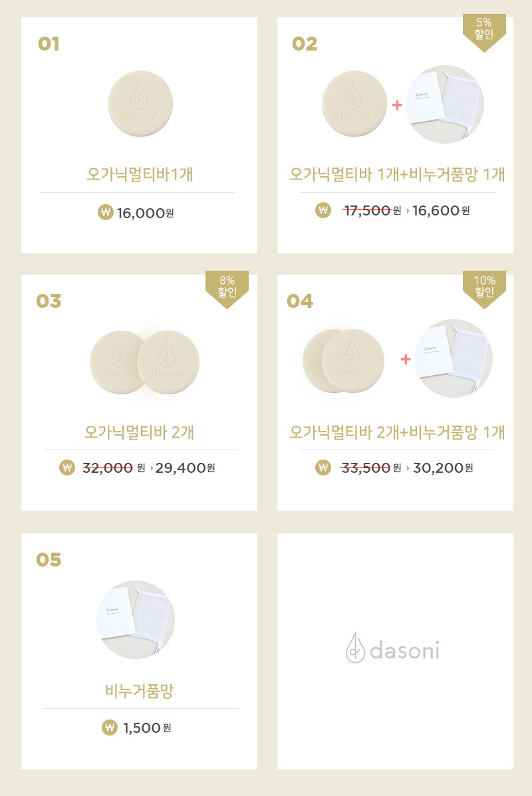Click the 8% 할인 discount badge

click(227, 290)
